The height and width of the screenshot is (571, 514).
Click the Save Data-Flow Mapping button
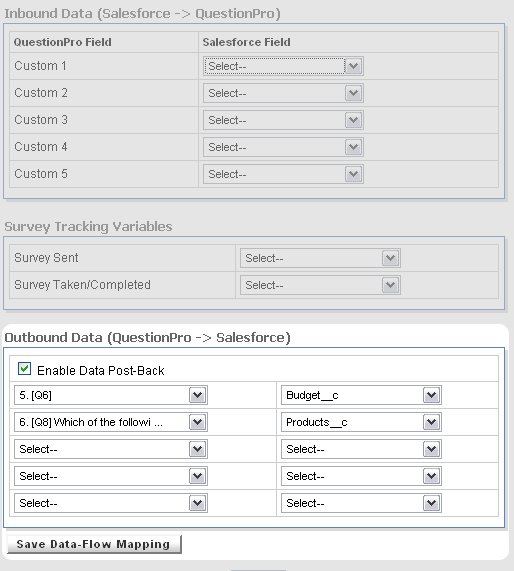(94, 544)
